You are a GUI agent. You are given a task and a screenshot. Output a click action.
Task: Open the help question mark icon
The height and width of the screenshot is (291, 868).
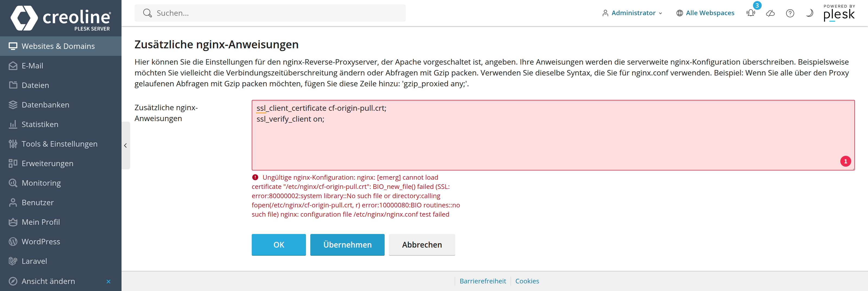click(790, 13)
